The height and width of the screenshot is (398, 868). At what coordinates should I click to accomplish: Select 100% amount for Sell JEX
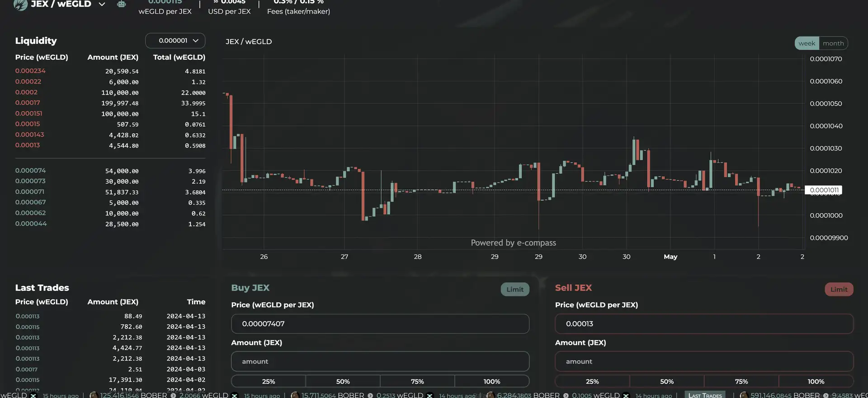816,381
